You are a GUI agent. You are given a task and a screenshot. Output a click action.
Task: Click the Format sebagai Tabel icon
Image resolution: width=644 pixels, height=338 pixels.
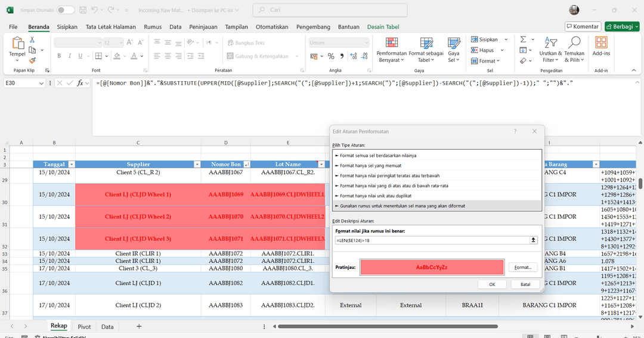[426, 44]
